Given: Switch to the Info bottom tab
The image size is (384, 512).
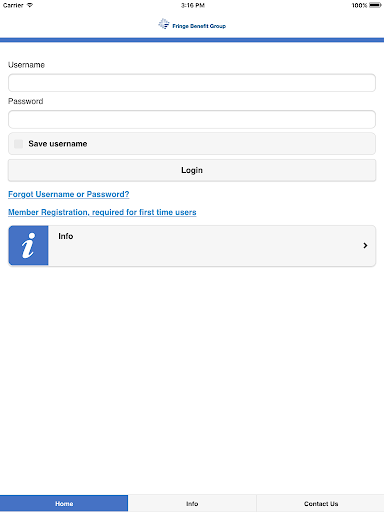Looking at the screenshot, I should point(192,503).
